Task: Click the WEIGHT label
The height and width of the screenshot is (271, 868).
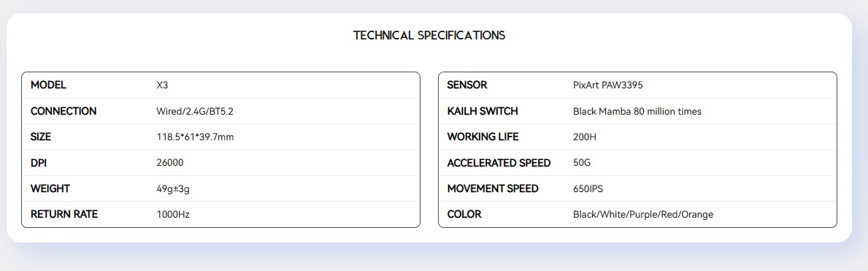Action: [50, 188]
